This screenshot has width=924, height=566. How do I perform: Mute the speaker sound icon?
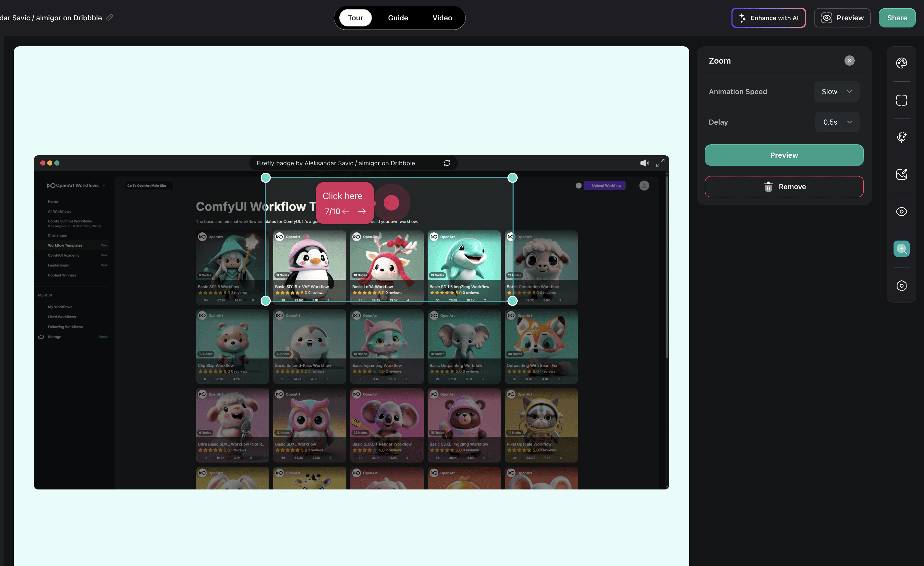(x=644, y=163)
